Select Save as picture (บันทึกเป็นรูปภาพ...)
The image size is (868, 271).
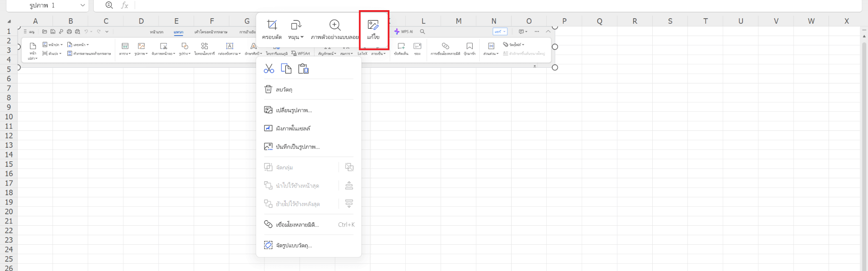tap(298, 147)
